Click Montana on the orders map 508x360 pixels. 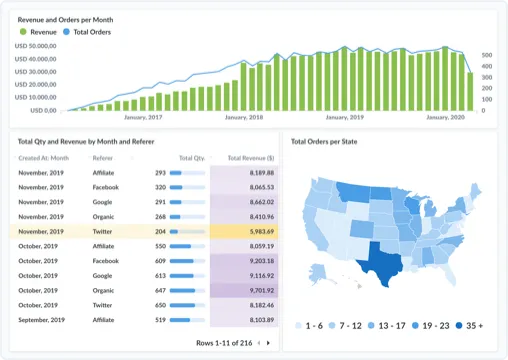pyautogui.click(x=354, y=192)
